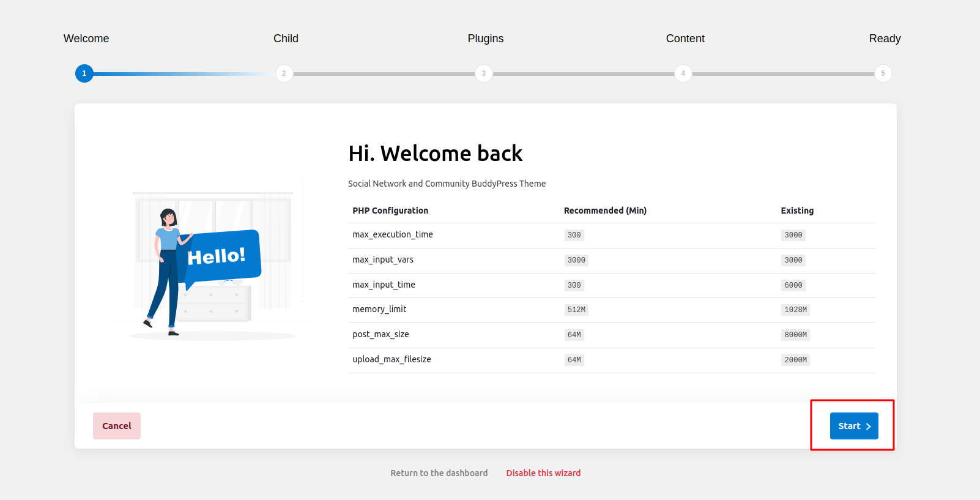Click 'Social Network and Community BuddyPress Theme' text
Screen dimensions: 980x500
click(447, 184)
